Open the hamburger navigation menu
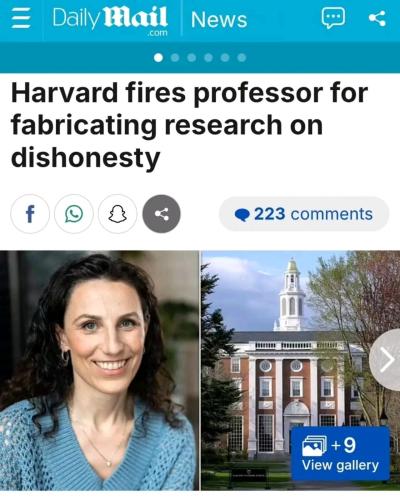The image size is (400, 500). pyautogui.click(x=21, y=19)
